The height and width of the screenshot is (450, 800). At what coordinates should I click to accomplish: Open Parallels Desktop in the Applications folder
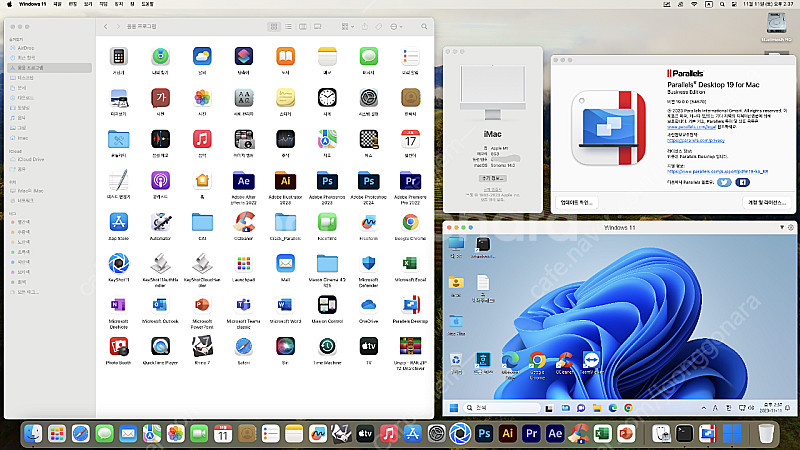click(410, 305)
